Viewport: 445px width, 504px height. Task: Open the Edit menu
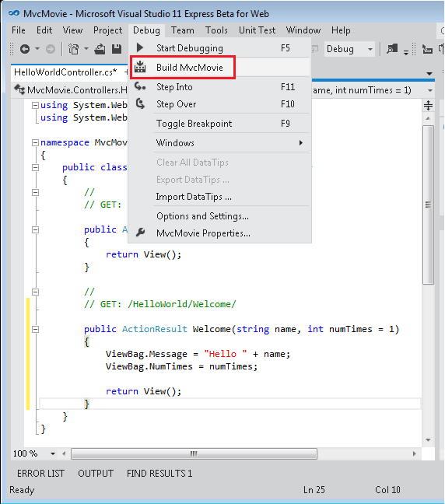(x=44, y=30)
